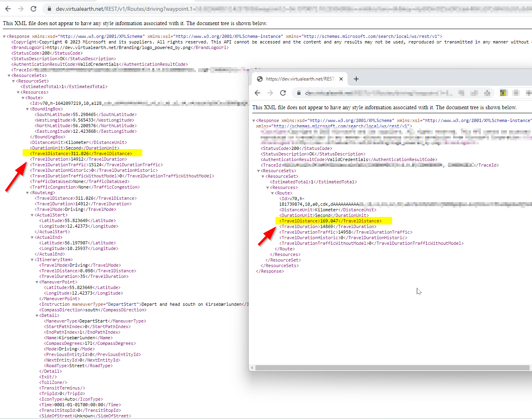Collapse the Route node in rear window

pos(23,98)
